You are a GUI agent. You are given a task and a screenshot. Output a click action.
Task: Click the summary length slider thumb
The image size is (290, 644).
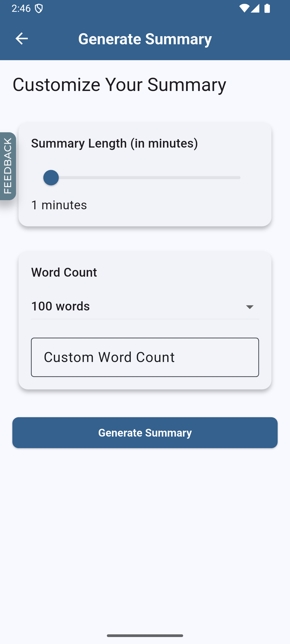[51, 178]
